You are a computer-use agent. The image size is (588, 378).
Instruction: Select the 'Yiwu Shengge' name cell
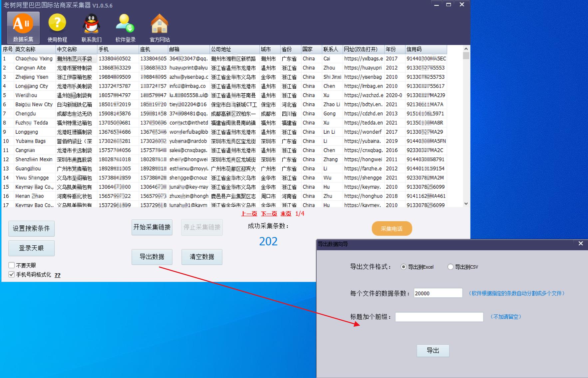35,178
